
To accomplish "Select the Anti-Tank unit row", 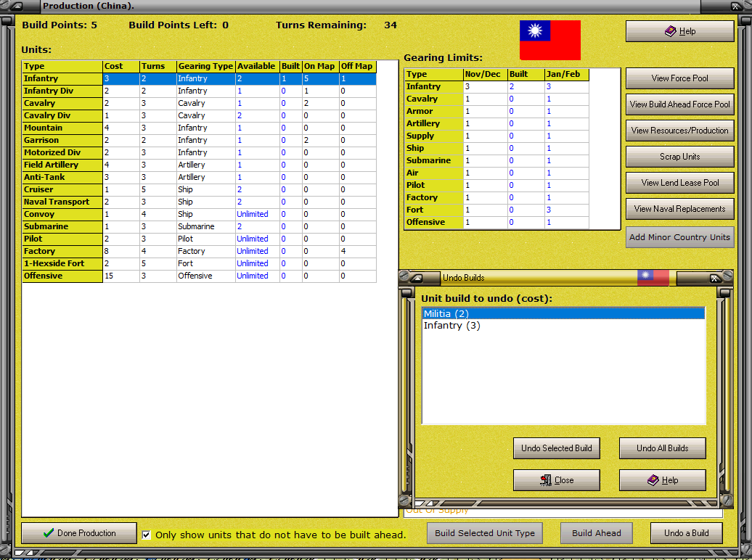I will [199, 177].
